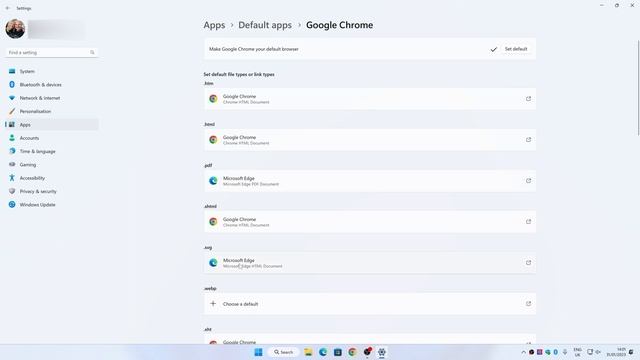Open Accessibility settings

[51, 178]
